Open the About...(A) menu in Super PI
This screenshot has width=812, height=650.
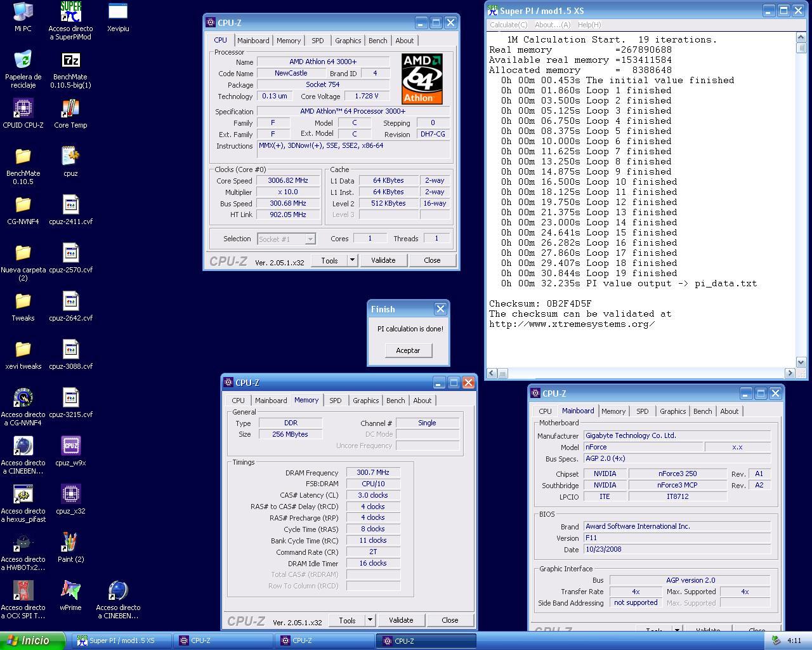pyautogui.click(x=553, y=25)
